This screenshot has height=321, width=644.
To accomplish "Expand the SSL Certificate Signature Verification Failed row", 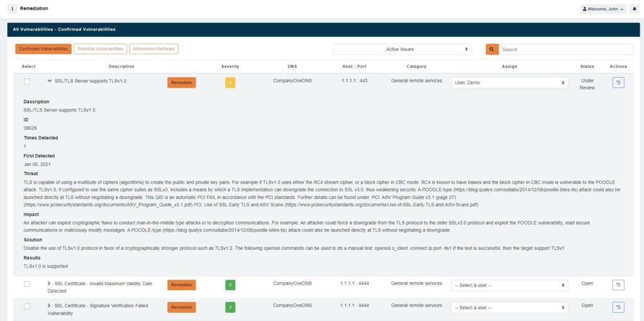I will click(50, 305).
